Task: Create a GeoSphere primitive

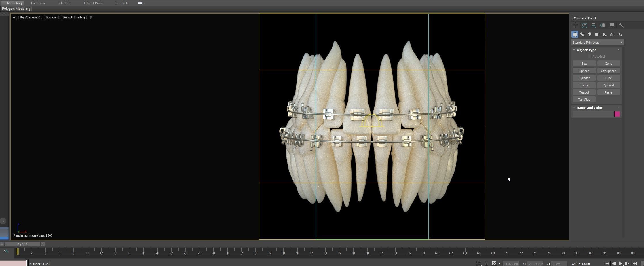Action: coord(608,71)
